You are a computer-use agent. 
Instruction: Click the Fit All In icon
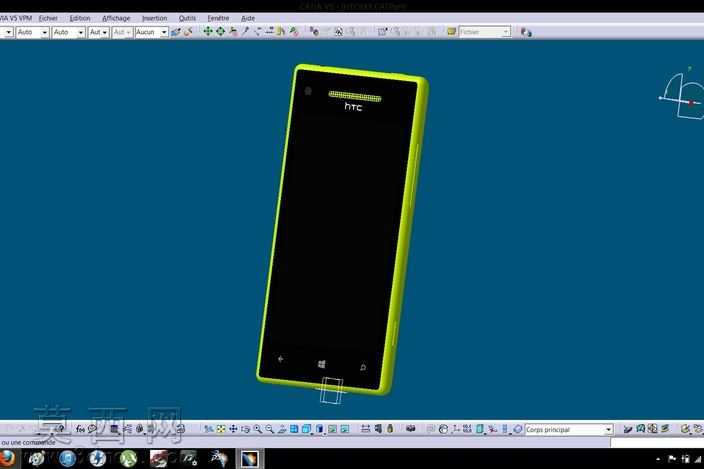tap(221, 429)
